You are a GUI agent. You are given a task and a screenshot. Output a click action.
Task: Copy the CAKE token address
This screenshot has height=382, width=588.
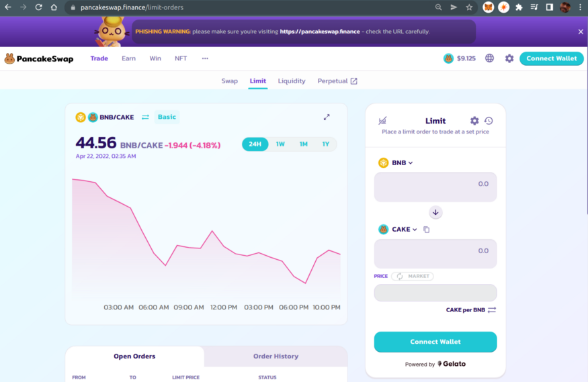pyautogui.click(x=426, y=230)
